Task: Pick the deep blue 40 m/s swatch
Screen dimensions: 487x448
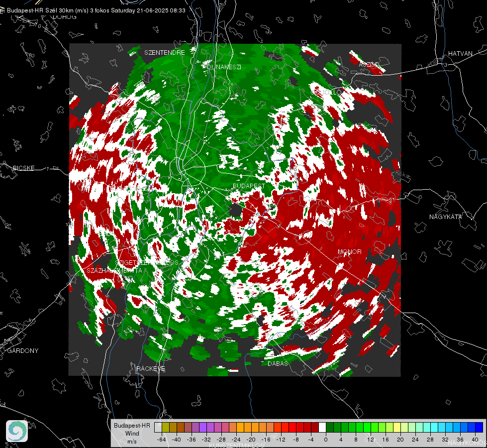Action: pos(479,427)
